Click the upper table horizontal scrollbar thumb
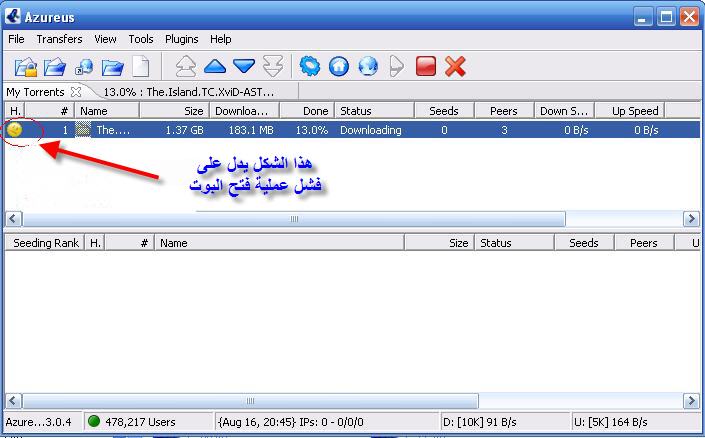Image resolution: width=705 pixels, height=438 pixels. (294, 219)
